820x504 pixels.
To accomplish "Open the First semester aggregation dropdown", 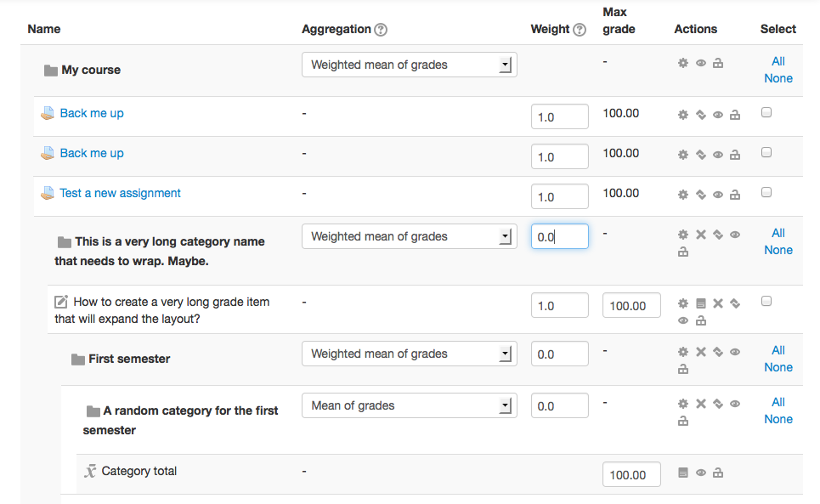I will pos(409,354).
